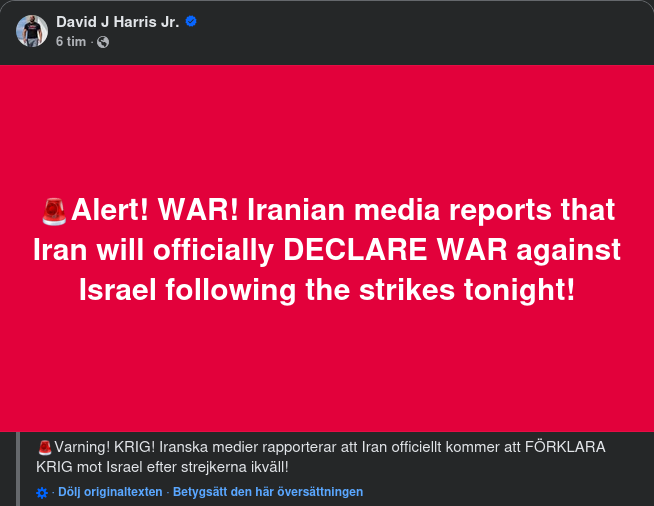Click the red post background area
654x506 pixels.
(327, 370)
